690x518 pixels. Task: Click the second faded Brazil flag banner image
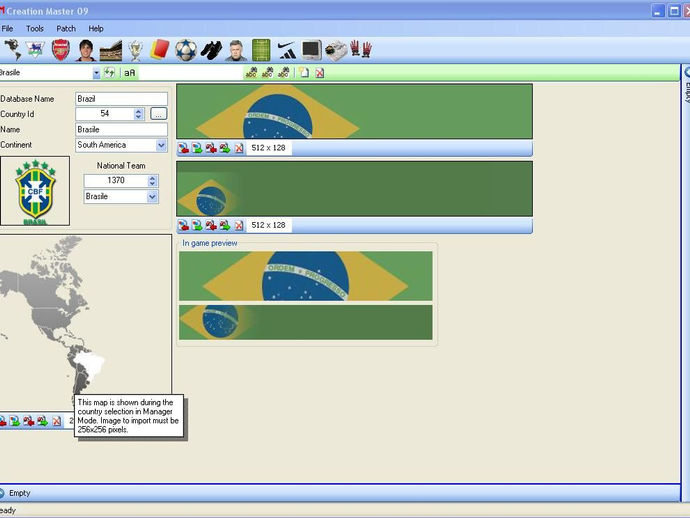(x=354, y=189)
